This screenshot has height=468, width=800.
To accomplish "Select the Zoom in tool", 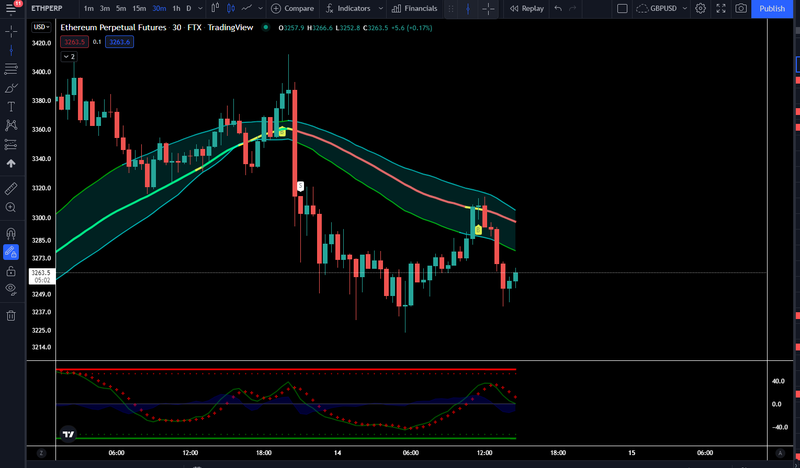I will pos(11,207).
